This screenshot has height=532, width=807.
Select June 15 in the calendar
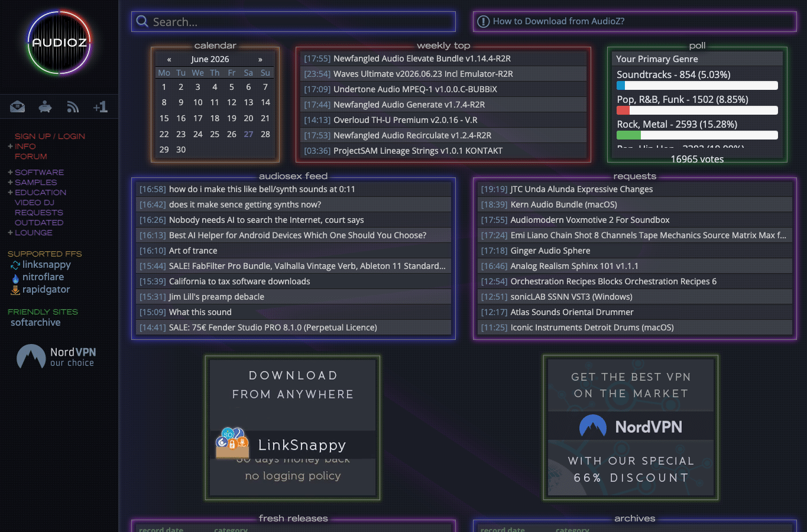click(x=164, y=118)
